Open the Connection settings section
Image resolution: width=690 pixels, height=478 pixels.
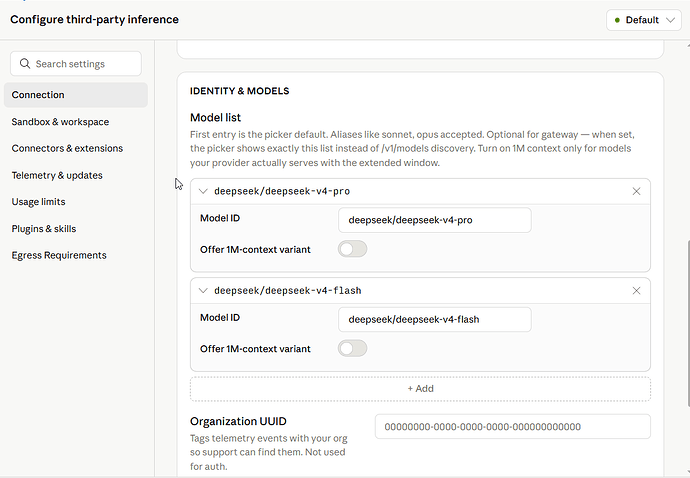pos(76,95)
